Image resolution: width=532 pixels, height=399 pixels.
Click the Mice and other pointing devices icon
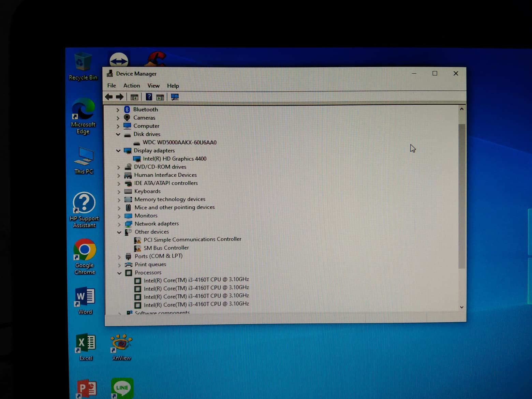128,207
